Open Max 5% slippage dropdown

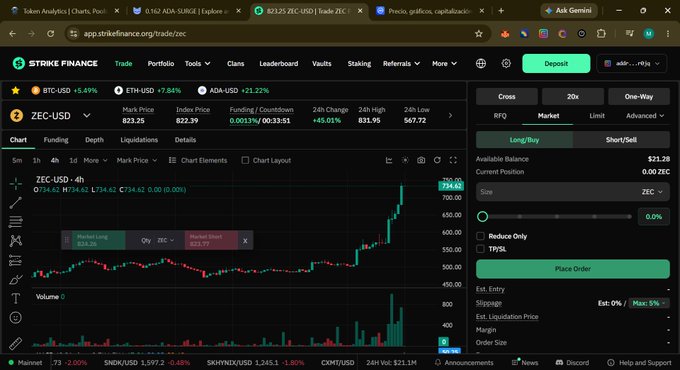pos(649,303)
